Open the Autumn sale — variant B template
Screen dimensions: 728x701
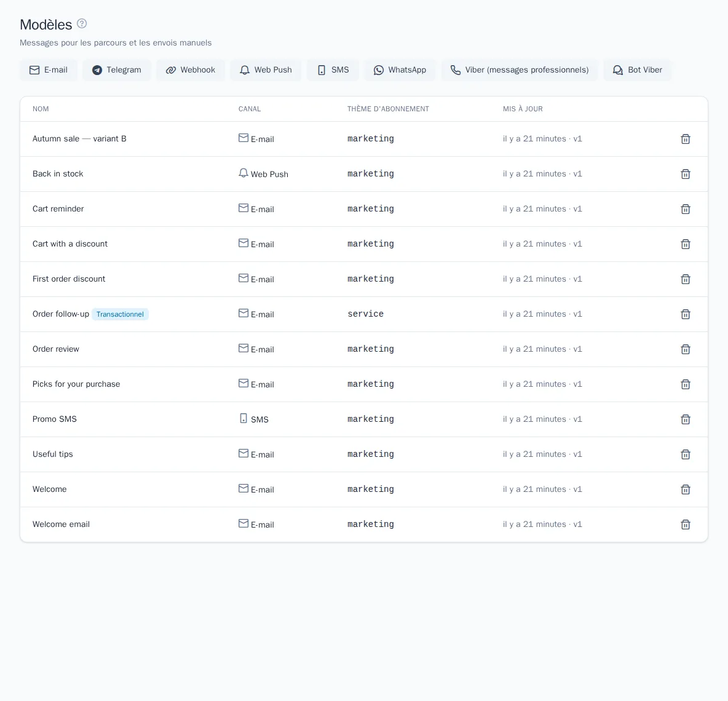(x=79, y=139)
